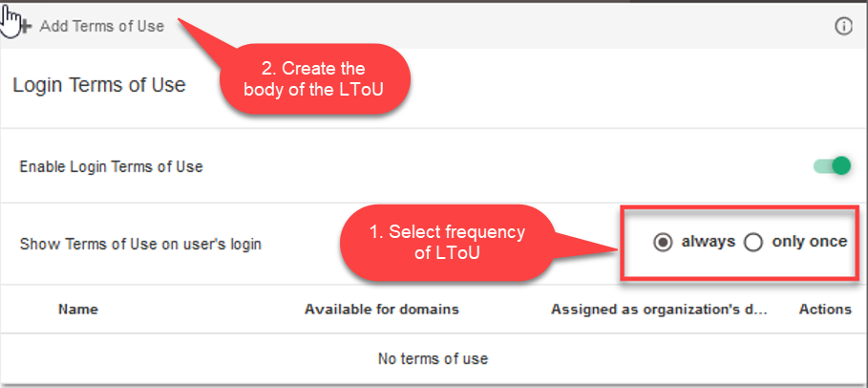The height and width of the screenshot is (388, 868).
Task: Toggle the Enable Login Terms of Use switch
Action: pyautogui.click(x=832, y=165)
